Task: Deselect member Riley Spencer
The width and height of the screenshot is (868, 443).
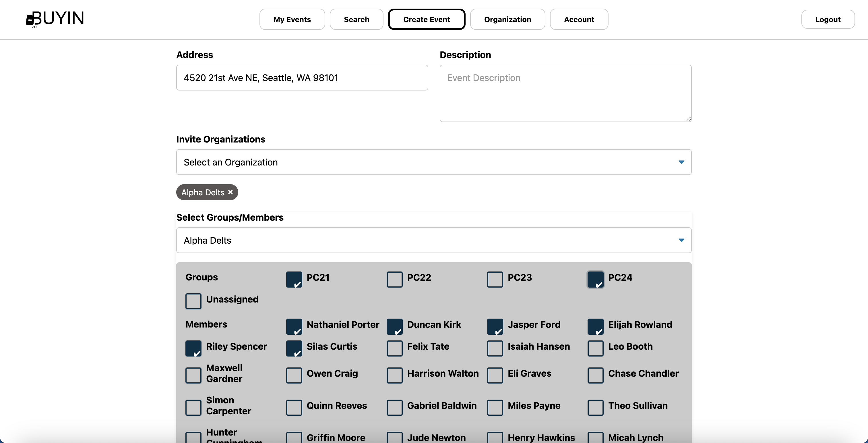Action: (193, 348)
